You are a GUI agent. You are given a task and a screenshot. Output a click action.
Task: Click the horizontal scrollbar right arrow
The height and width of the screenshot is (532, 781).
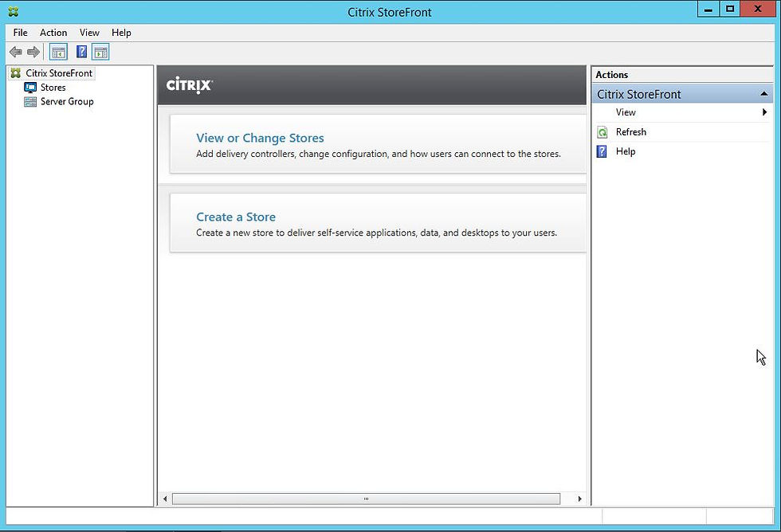[580, 499]
